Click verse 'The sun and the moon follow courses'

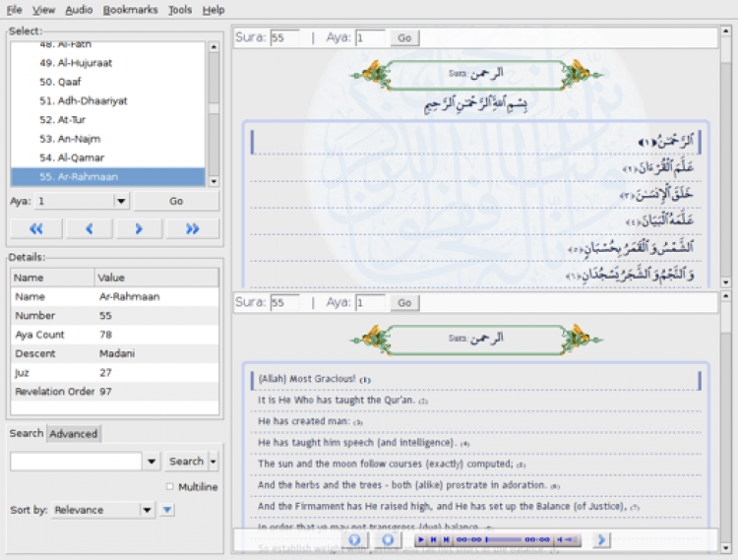(x=385, y=464)
